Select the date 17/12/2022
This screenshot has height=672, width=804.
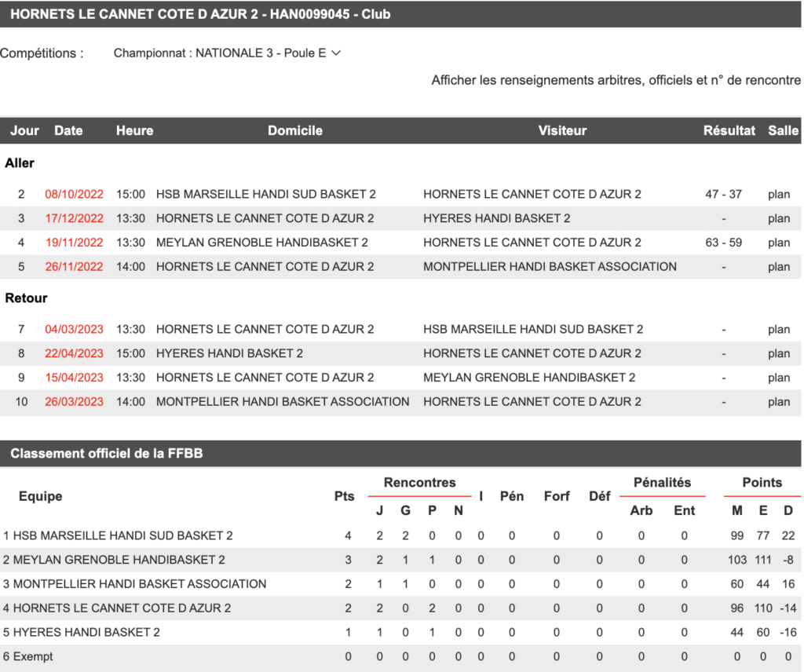pyautogui.click(x=75, y=218)
